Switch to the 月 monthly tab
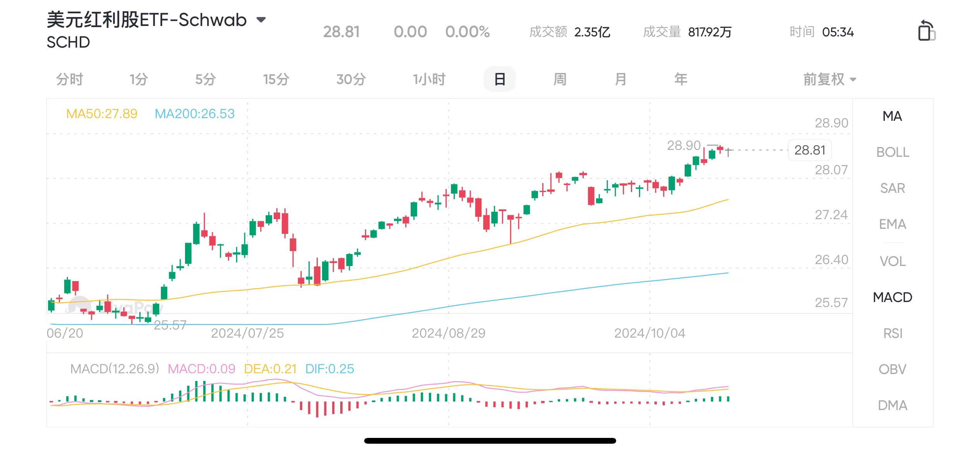 (x=620, y=79)
